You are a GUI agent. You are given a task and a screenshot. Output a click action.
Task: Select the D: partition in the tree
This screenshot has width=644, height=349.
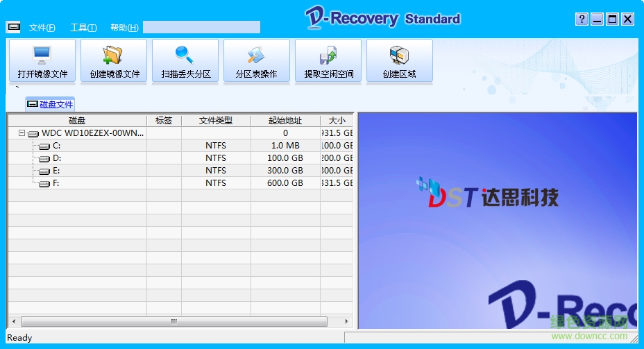[x=57, y=158]
